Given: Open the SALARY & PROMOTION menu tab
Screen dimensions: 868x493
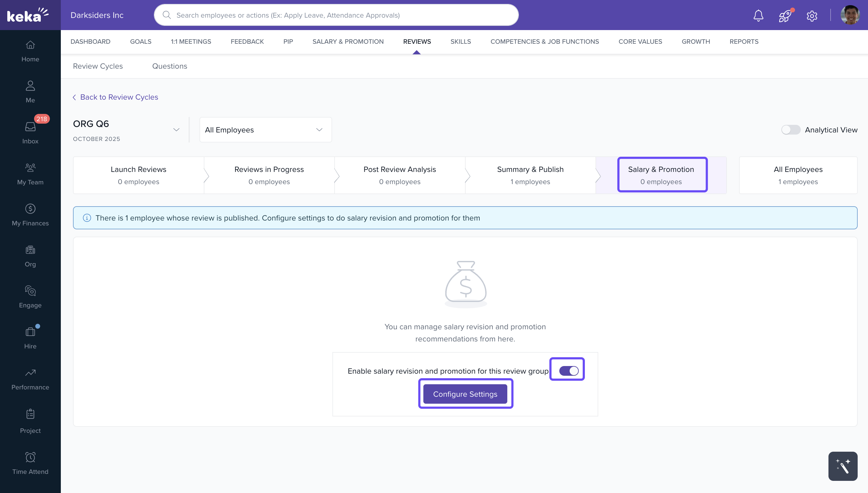Looking at the screenshot, I should [348, 42].
